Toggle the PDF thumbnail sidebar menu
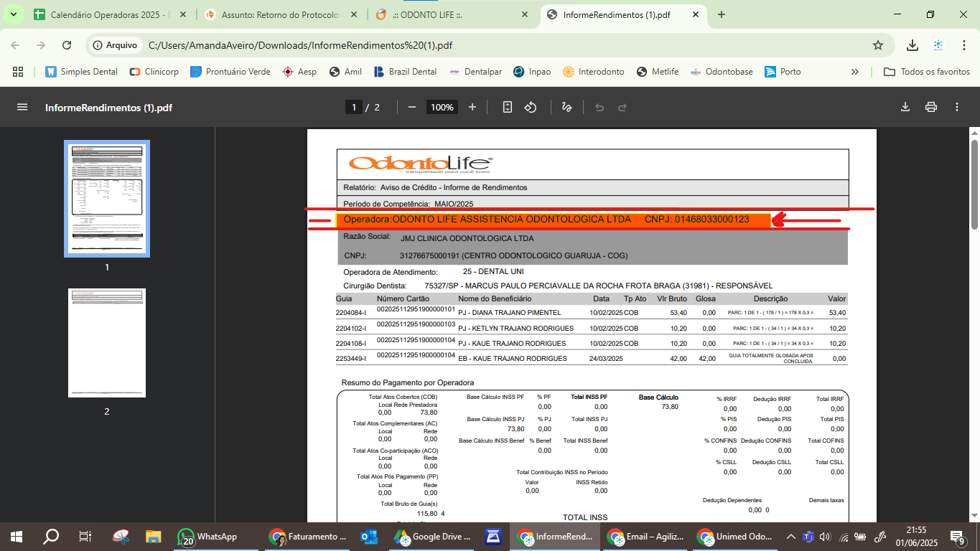 tap(22, 107)
